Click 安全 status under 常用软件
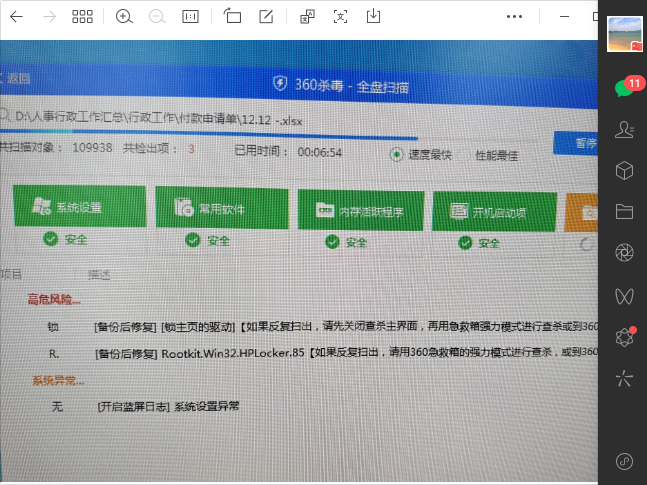Screen dimensions: 647x485 pyautogui.click(x=207, y=240)
